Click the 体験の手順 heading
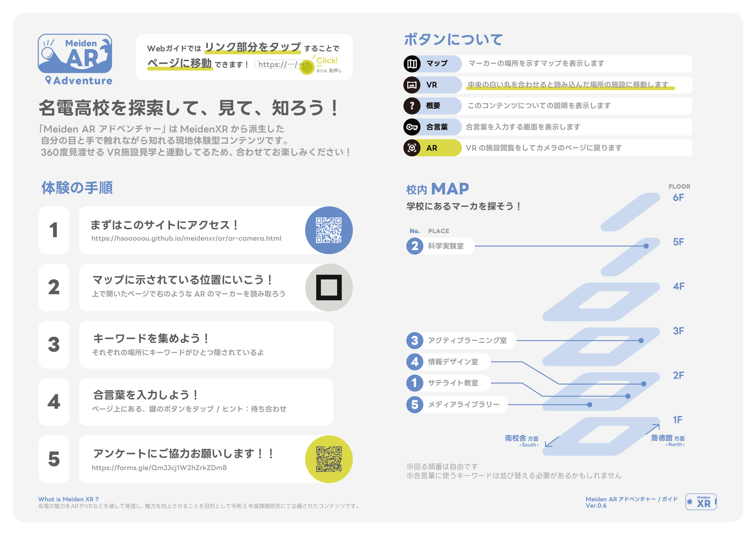The width and height of the screenshot is (756, 535). [x=77, y=188]
